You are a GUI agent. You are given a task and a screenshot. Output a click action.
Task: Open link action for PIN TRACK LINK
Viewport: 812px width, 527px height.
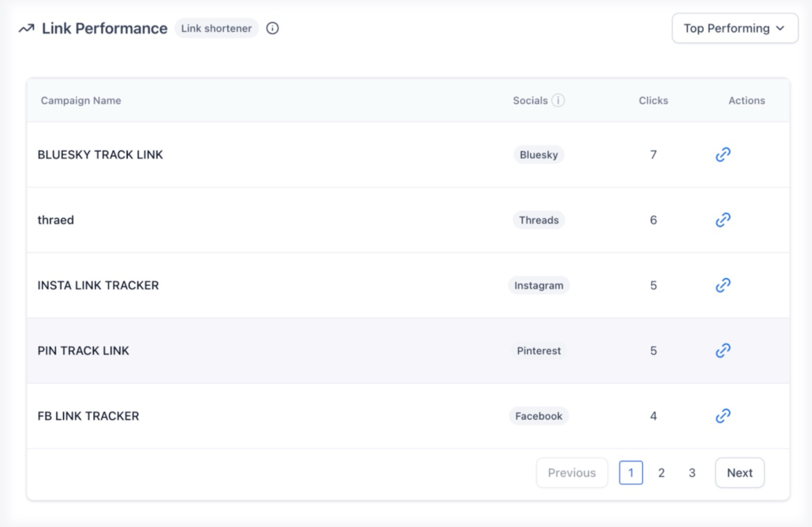point(722,351)
